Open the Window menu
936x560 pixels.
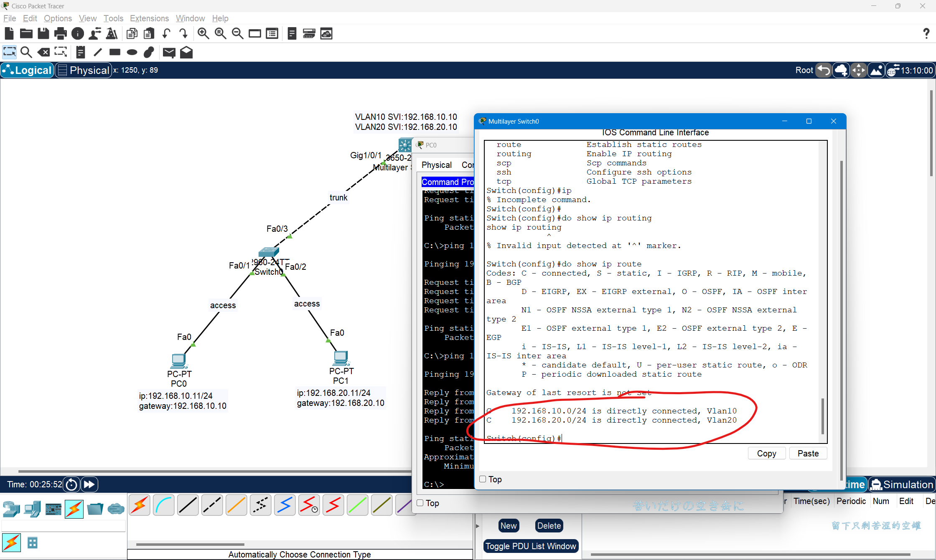(190, 18)
